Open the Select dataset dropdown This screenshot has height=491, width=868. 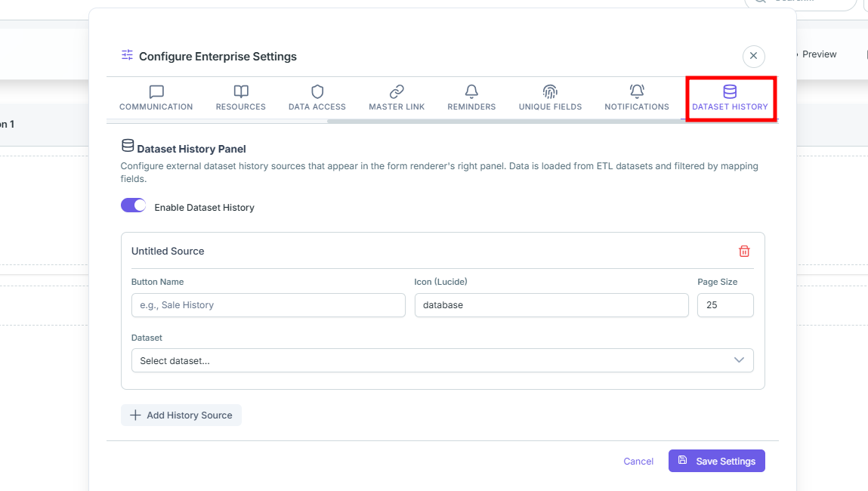pos(442,360)
